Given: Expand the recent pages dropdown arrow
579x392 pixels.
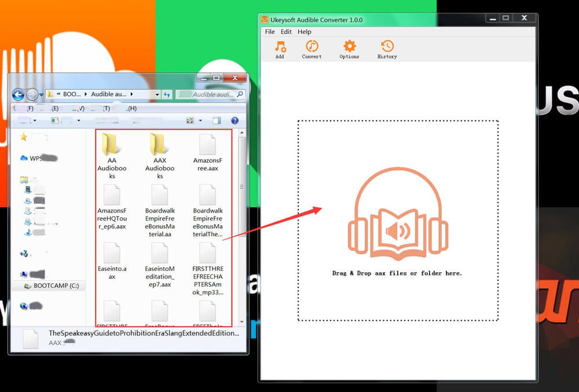Looking at the screenshot, I should [42, 94].
